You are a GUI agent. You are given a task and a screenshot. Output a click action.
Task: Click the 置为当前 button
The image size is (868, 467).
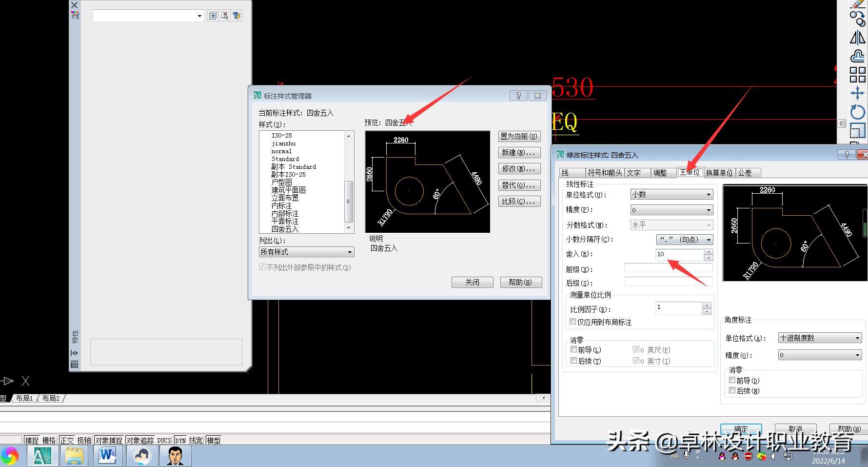coord(519,136)
